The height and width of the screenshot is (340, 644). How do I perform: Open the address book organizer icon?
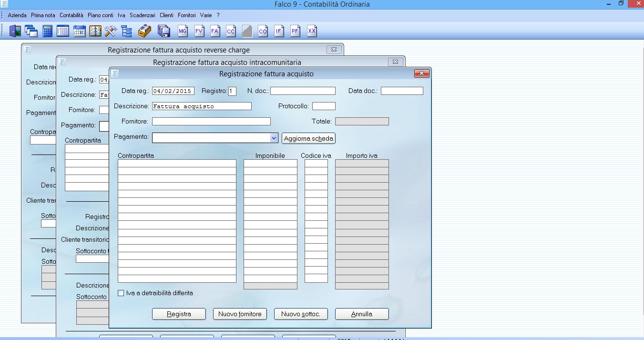click(x=95, y=31)
